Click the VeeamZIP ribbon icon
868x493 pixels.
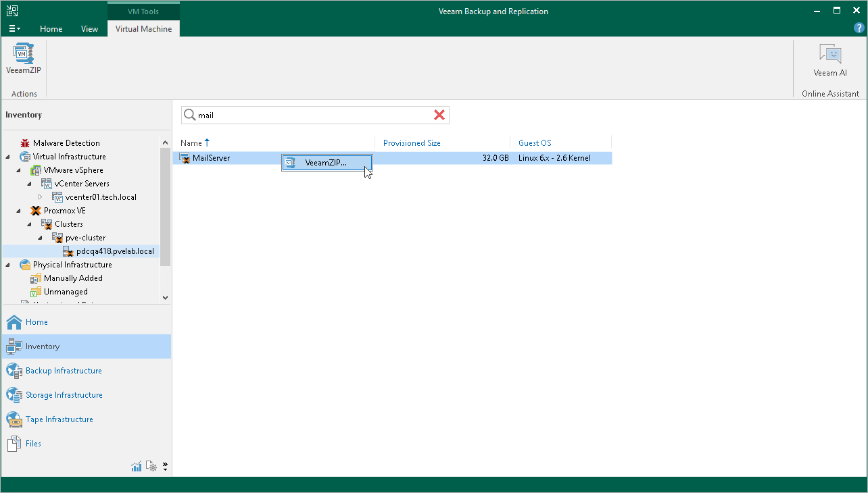point(24,53)
